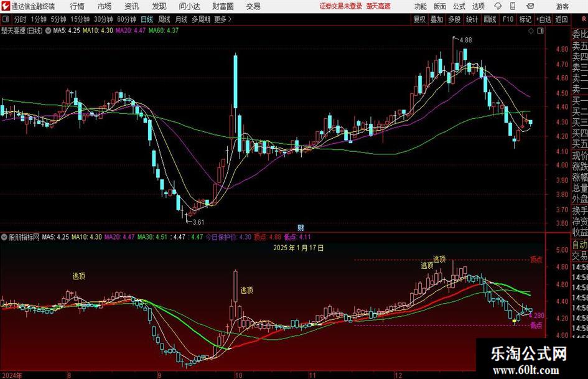The height and width of the screenshot is (379, 588).
Task: Click the 2025年1月17日 date label
Action: (x=299, y=248)
